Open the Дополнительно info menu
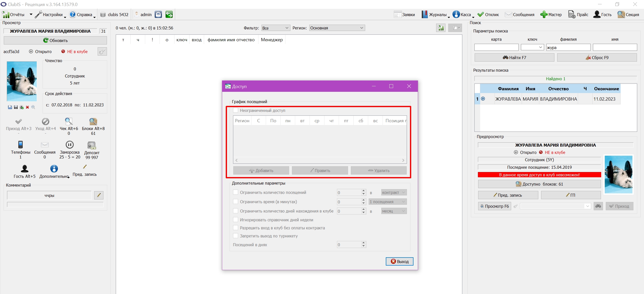The height and width of the screenshot is (294, 644). point(54,172)
